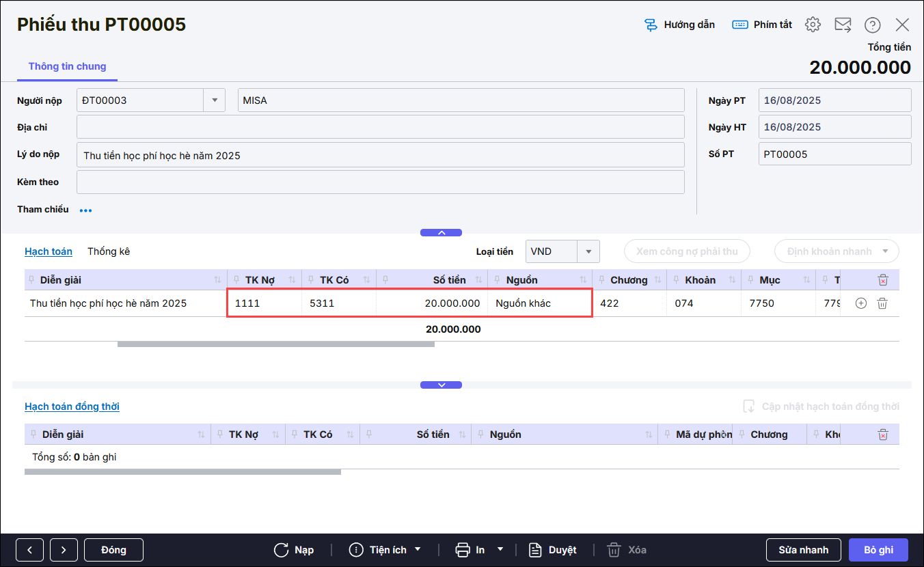The width and height of the screenshot is (924, 567).
Task: Open the Loại tiền VND dropdown
Action: tap(588, 251)
